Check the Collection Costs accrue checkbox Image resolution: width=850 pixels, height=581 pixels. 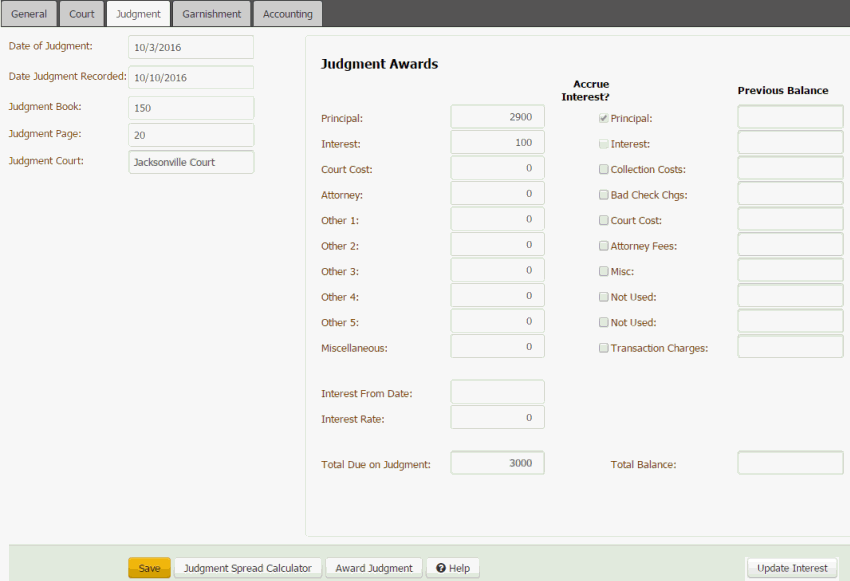pos(602,168)
